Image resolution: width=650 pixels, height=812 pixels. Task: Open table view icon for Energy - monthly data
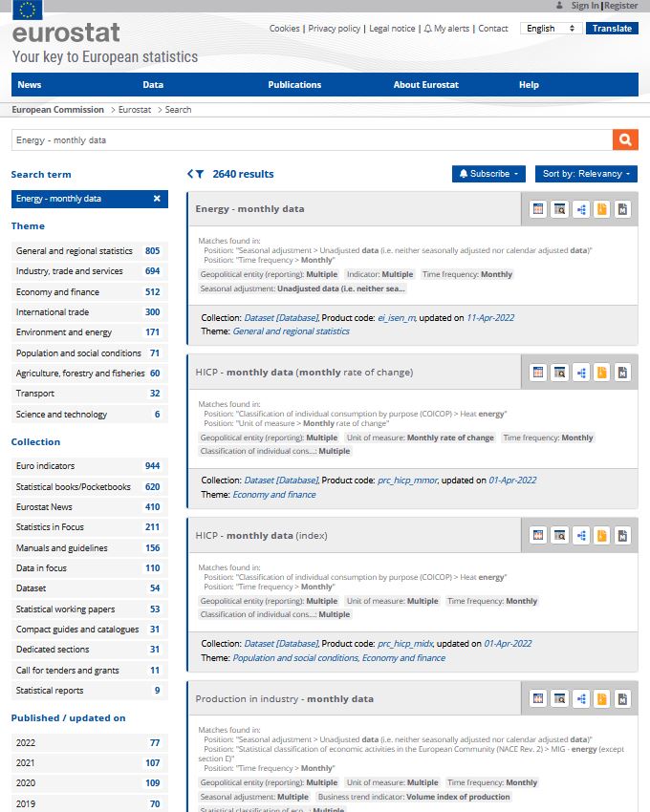[538, 209]
